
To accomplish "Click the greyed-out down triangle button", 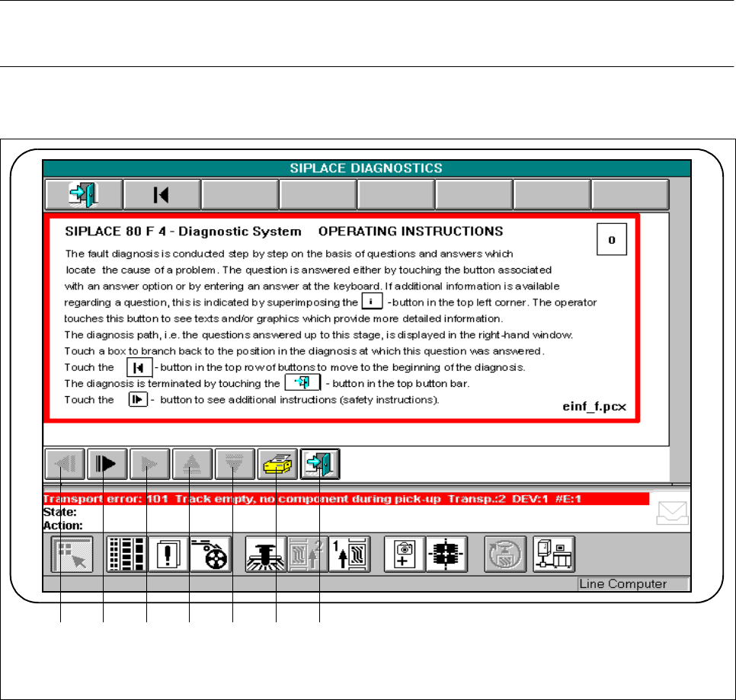I will pyautogui.click(x=235, y=464).
